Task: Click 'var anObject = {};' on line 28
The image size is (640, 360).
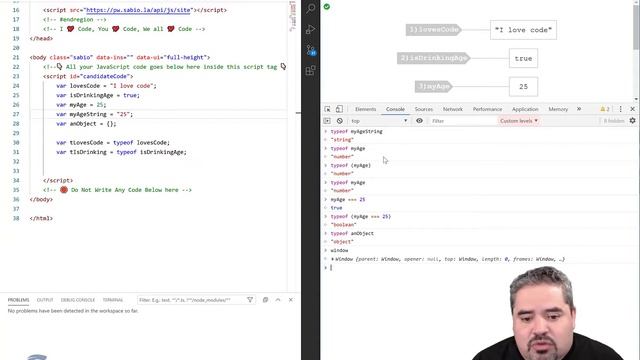Action: [x=86, y=124]
